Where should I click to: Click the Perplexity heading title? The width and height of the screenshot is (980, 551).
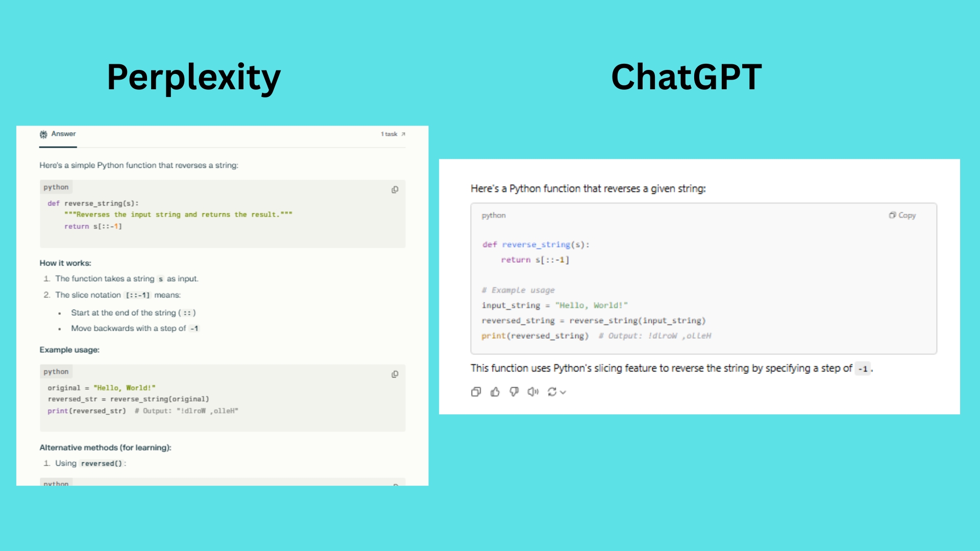pos(193,77)
